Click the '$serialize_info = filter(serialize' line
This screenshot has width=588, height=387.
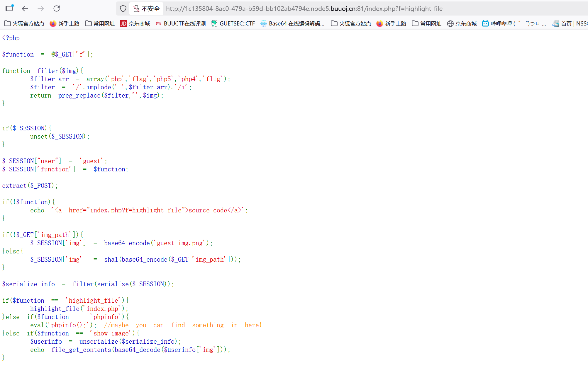(x=88, y=284)
